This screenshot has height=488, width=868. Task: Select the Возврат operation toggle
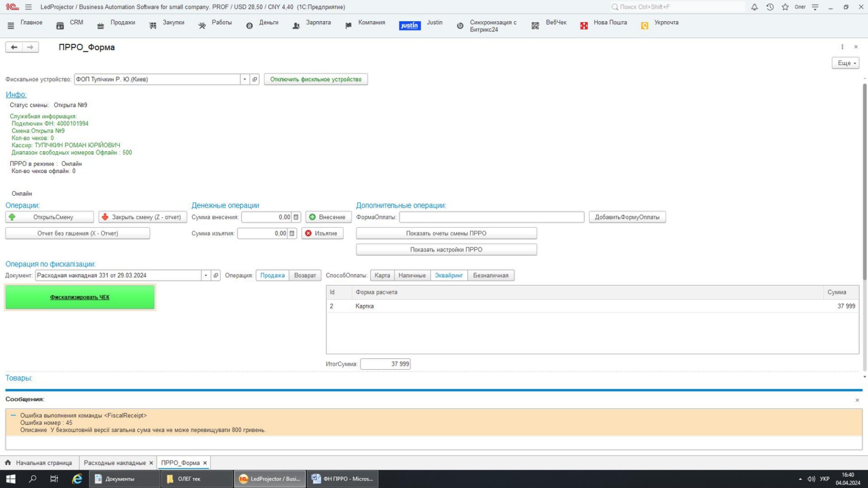305,275
